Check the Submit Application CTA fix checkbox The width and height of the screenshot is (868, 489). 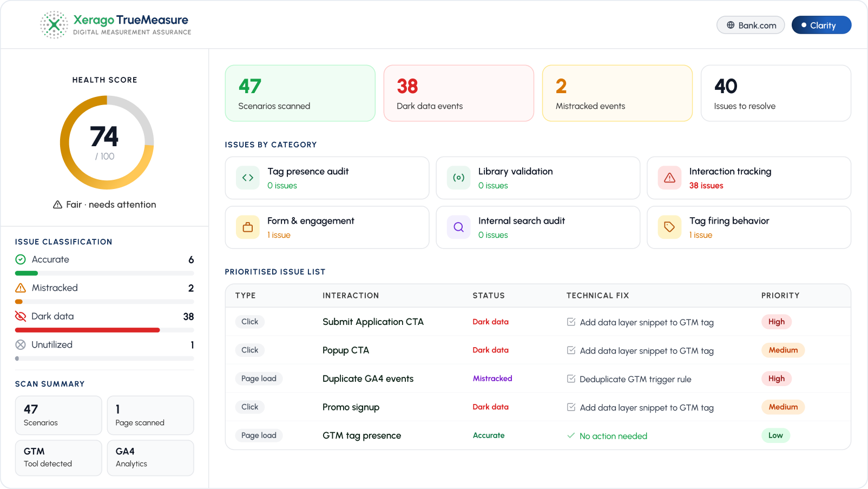(571, 322)
